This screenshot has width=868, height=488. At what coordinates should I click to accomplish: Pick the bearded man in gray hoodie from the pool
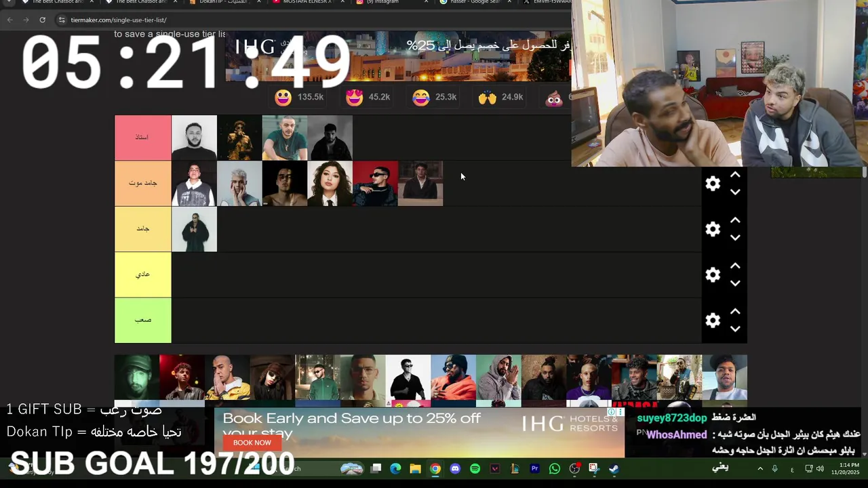498,378
